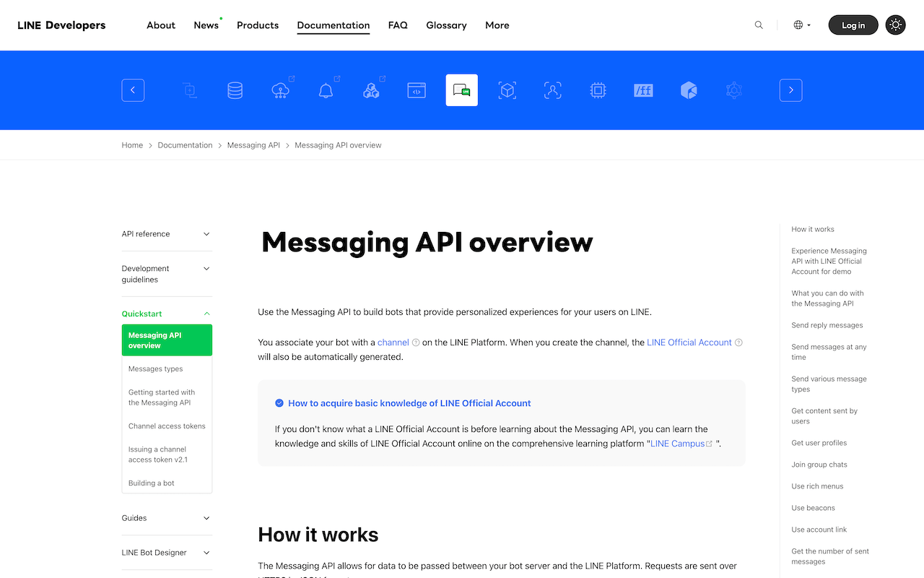Toggle the light/dark theme button
The image size is (924, 578).
pos(895,25)
